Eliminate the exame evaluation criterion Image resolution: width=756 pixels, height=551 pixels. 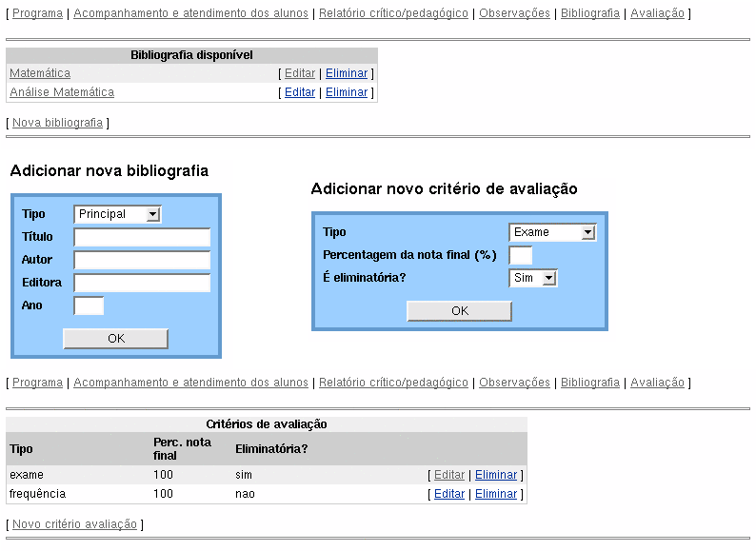pyautogui.click(x=496, y=475)
